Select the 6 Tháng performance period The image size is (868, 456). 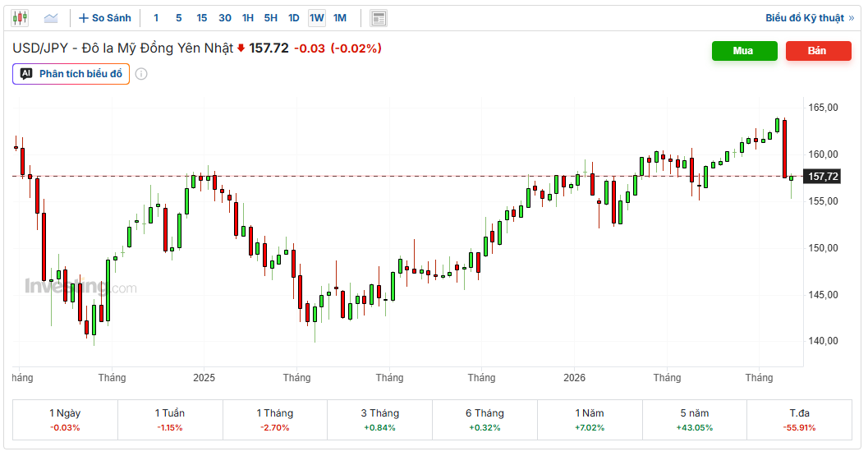tap(485, 420)
